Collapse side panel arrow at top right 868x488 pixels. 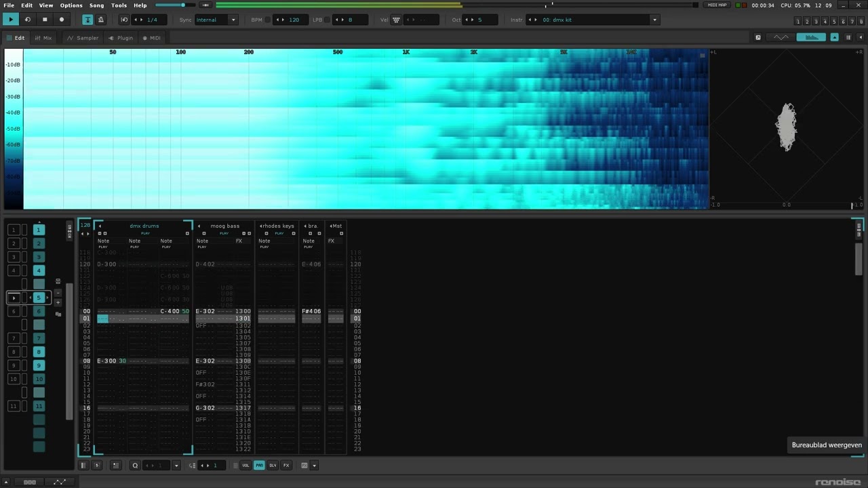pos(861,37)
